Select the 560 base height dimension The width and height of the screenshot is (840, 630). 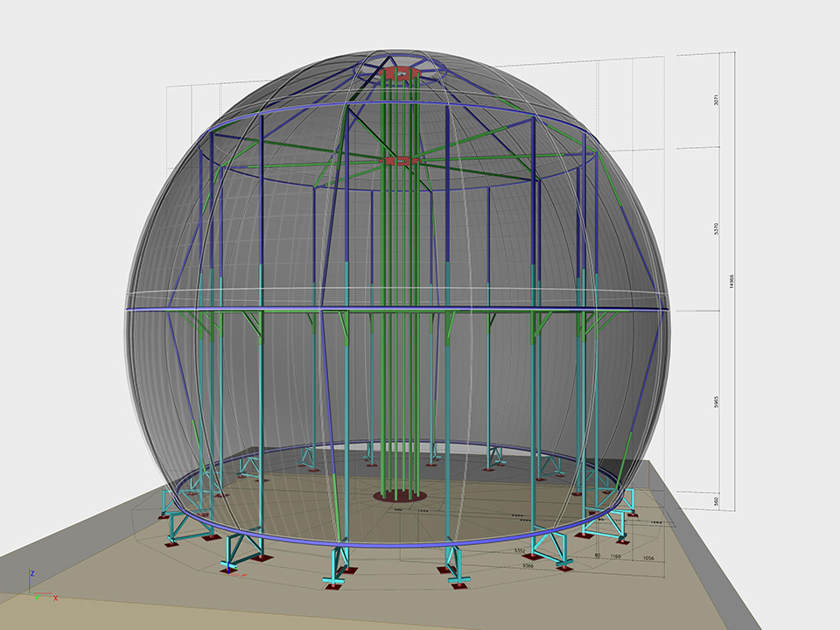[x=717, y=501]
